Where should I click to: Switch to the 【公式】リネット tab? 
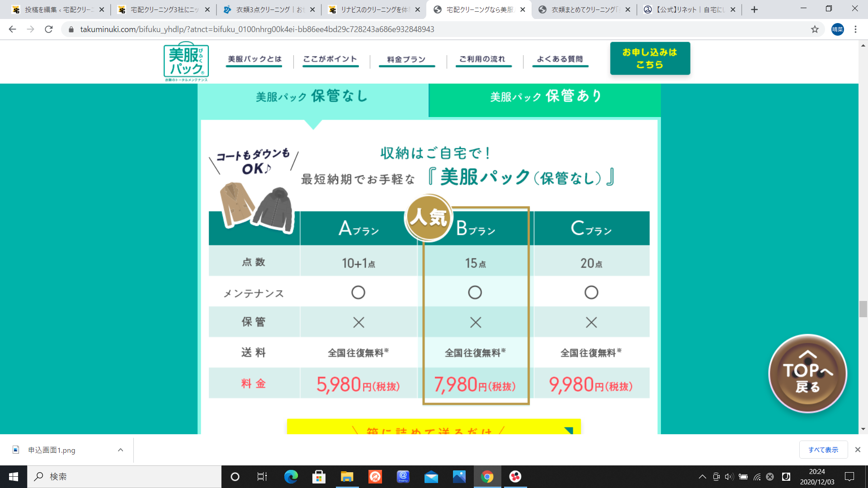pyautogui.click(x=690, y=9)
